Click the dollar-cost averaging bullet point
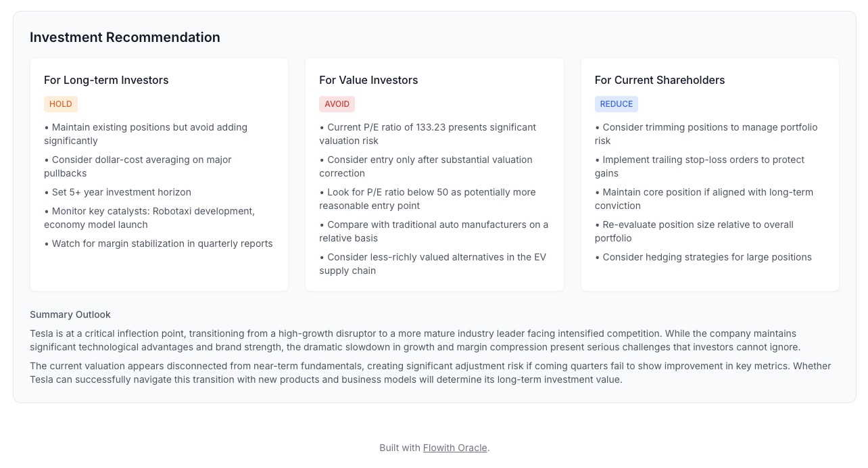Image resolution: width=868 pixels, height=468 pixels. 138,166
